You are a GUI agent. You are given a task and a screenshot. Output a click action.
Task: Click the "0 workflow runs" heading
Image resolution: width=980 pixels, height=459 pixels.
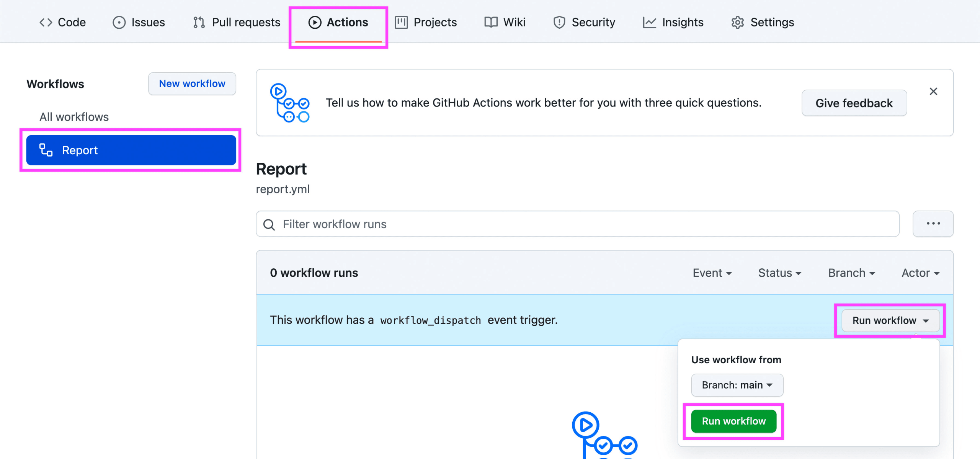314,273
